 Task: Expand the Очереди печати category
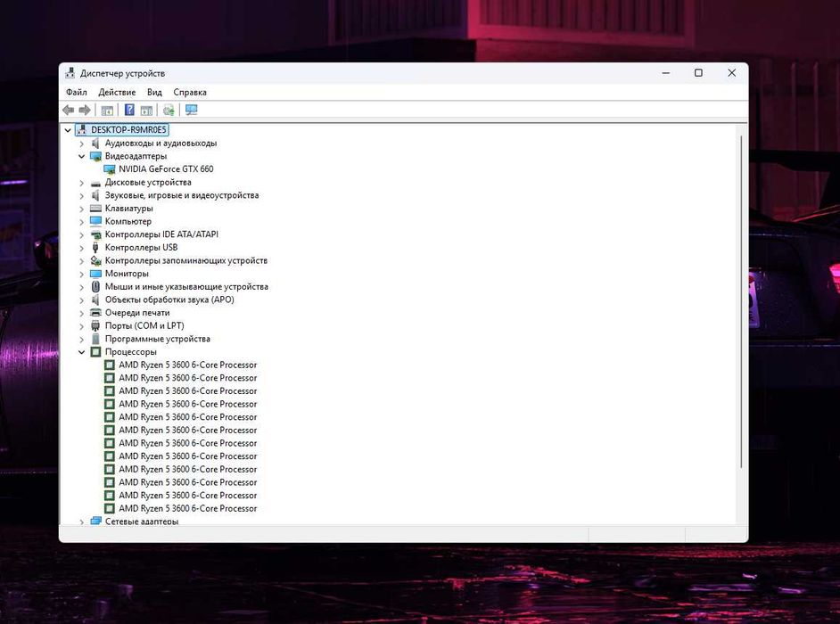(x=81, y=313)
